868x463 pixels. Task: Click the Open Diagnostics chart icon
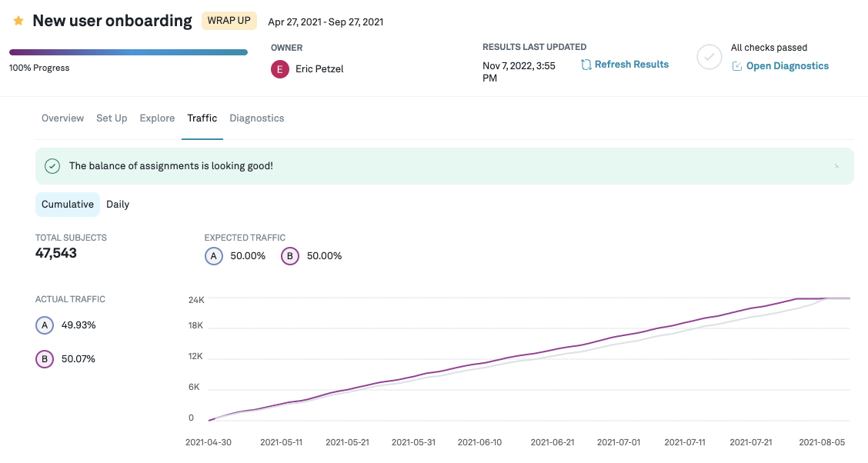coord(737,66)
